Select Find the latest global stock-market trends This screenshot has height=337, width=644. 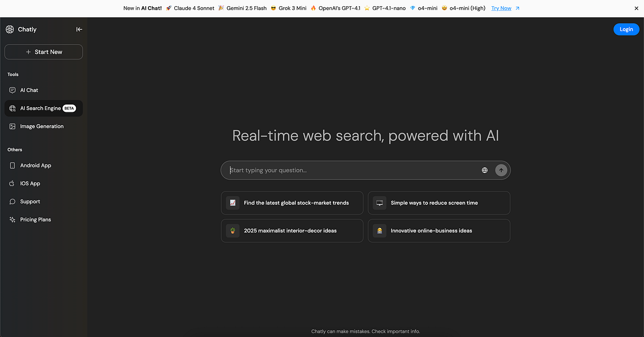point(292,203)
